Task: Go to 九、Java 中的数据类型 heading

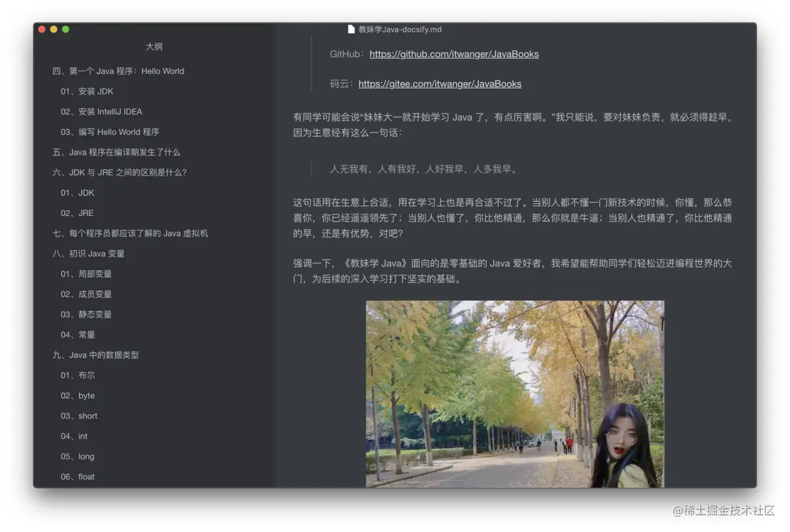Action: click(x=96, y=355)
